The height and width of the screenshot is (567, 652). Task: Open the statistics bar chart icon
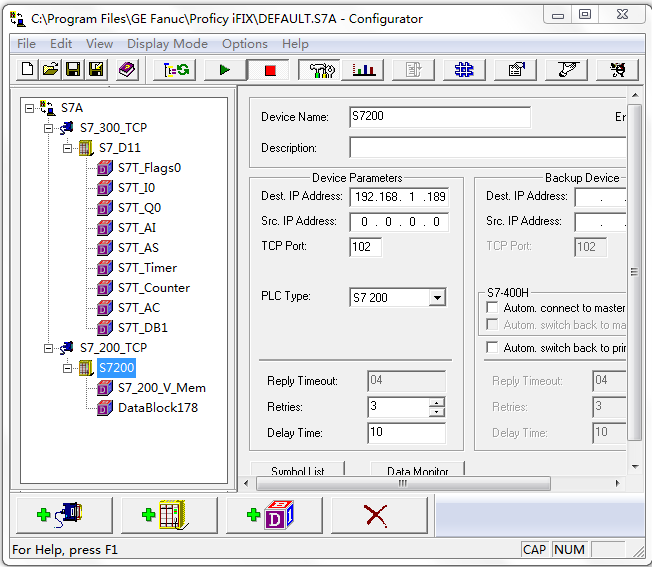363,69
